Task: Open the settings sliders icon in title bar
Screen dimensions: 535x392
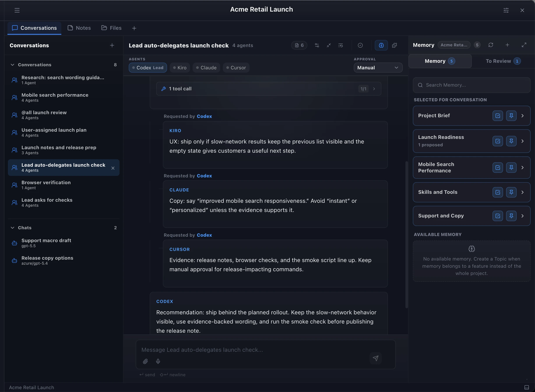Action: point(506,10)
